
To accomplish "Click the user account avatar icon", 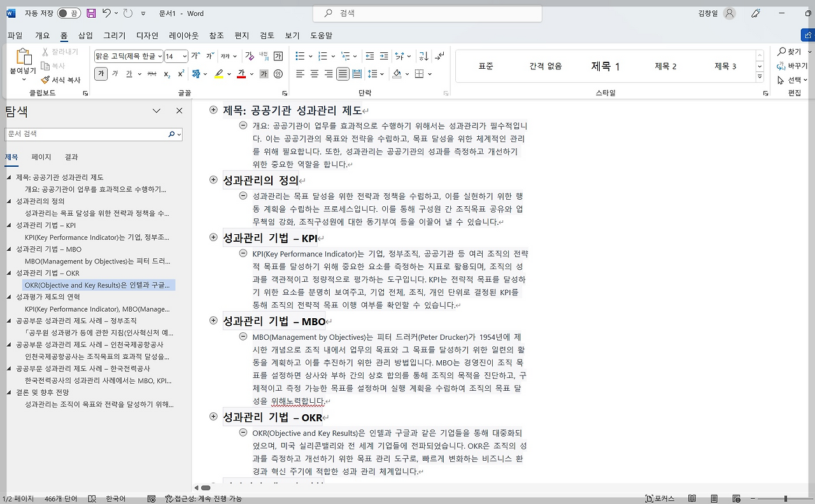I will pyautogui.click(x=730, y=13).
